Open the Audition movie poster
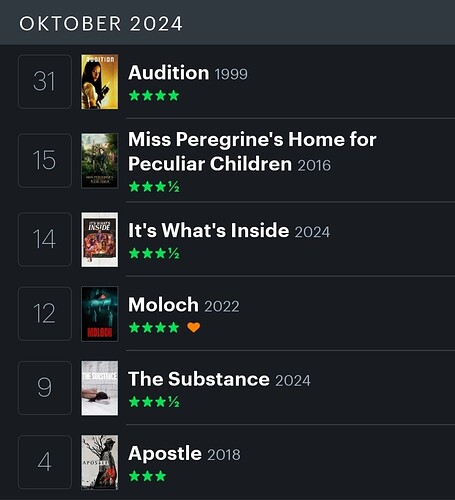This screenshot has width=455, height=500. (100, 82)
